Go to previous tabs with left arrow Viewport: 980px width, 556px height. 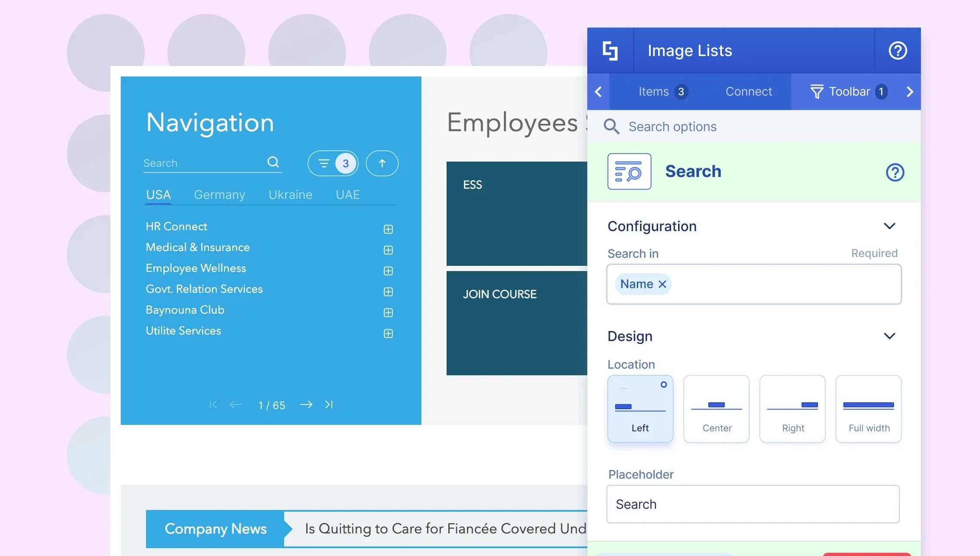pos(598,92)
